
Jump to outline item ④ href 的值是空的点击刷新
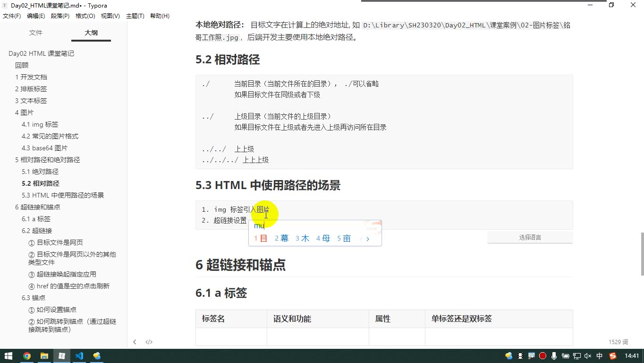click(69, 286)
